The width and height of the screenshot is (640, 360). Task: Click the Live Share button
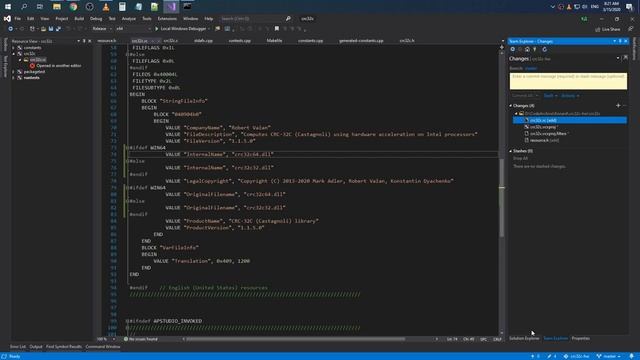tap(608, 29)
